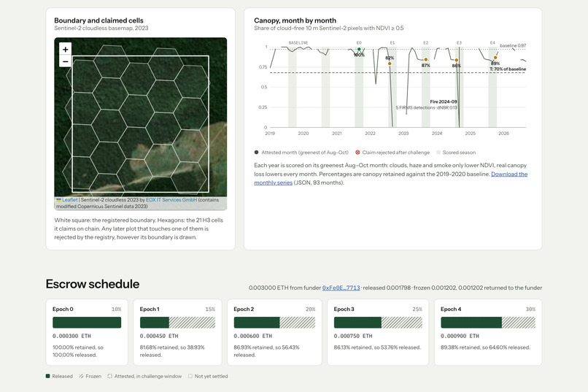This screenshot has height=392, width=588.
Task: Click the E4 89% chart marker
Action: pyautogui.click(x=495, y=58)
